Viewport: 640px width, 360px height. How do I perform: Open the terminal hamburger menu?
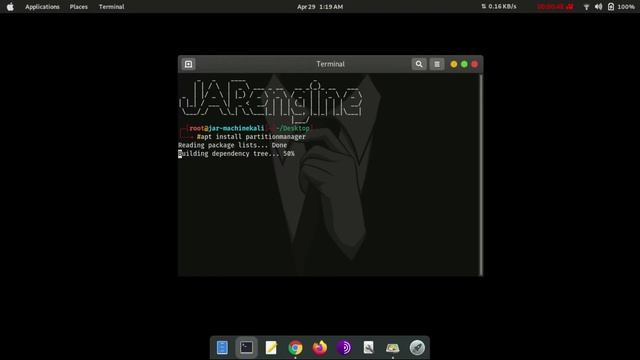click(x=437, y=64)
